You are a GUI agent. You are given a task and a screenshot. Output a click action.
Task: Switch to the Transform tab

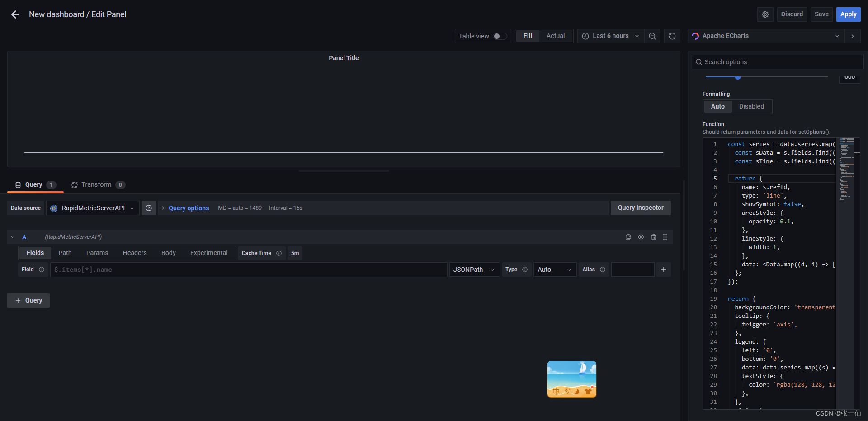point(97,184)
